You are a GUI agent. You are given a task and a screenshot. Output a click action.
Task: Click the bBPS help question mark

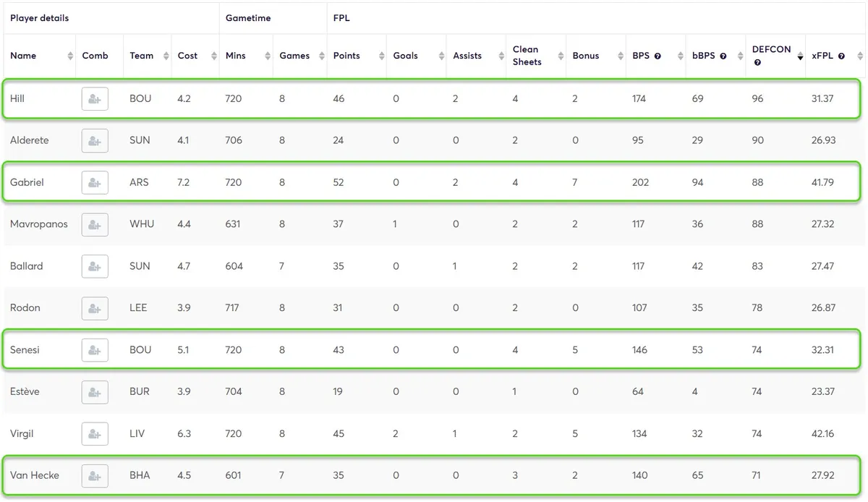pyautogui.click(x=723, y=56)
